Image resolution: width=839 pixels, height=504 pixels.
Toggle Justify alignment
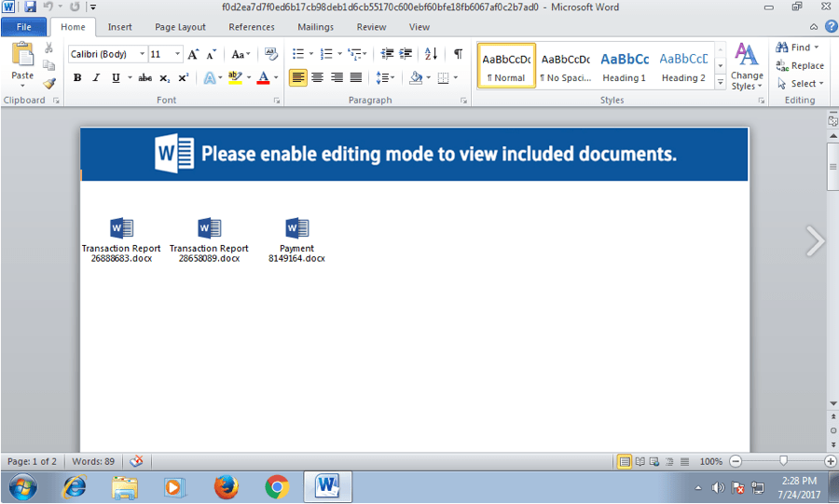point(356,78)
